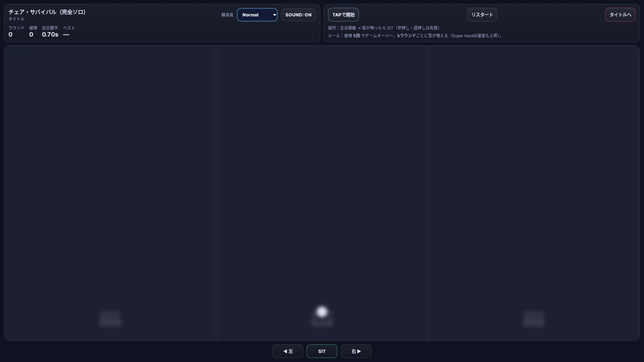This screenshot has height=362, width=644.
Task: Click the chair beneath the white ball
Action: tap(322, 322)
